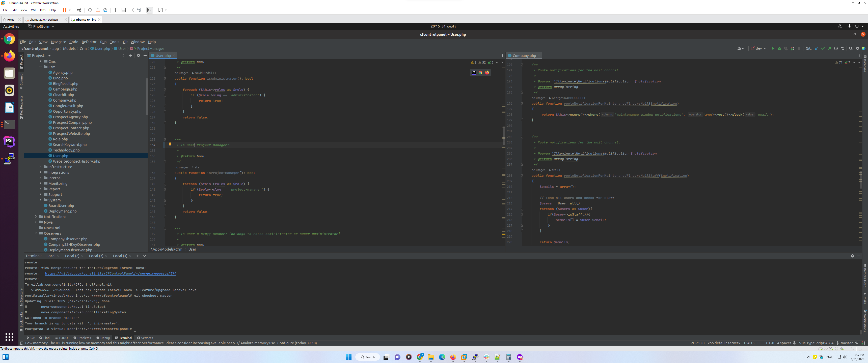Click Git Push green arrow
Screen dimensions: 868x363
[x=829, y=48]
